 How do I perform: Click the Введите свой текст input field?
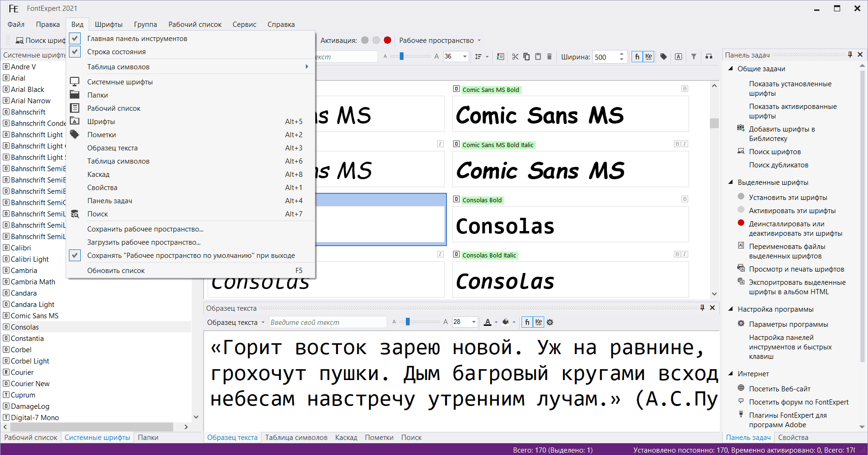(328, 322)
